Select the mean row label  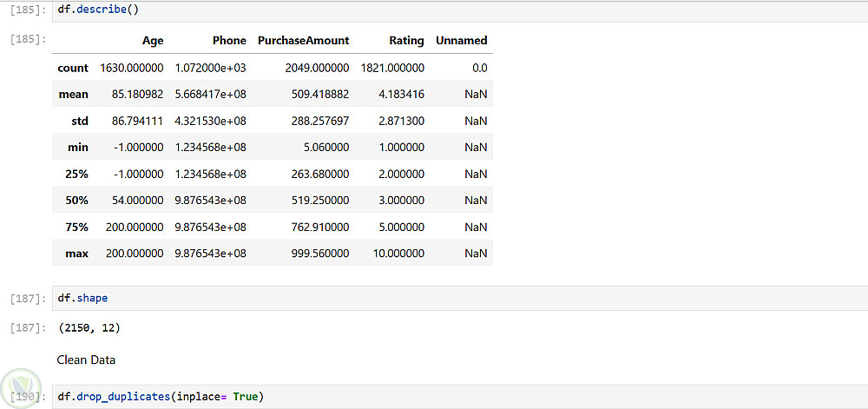tap(73, 95)
